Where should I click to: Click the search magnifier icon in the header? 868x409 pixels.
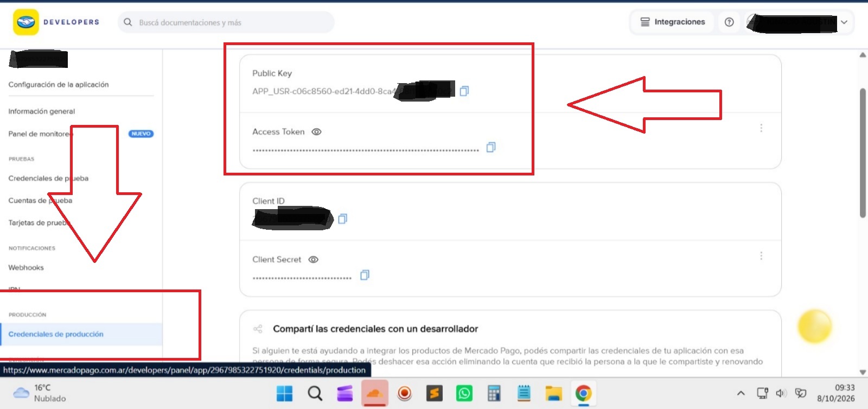click(x=128, y=22)
